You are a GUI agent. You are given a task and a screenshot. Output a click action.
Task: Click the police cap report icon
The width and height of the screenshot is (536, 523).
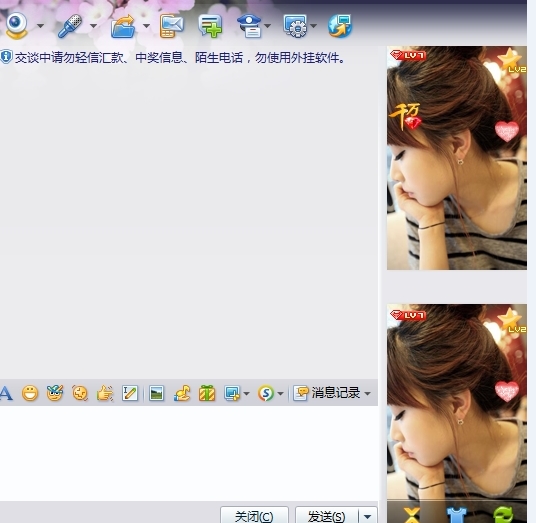[250, 26]
